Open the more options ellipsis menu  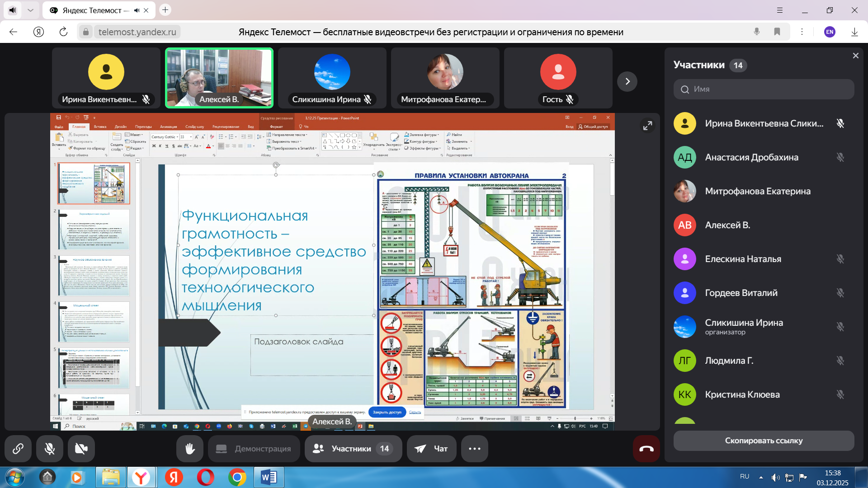[x=474, y=449]
